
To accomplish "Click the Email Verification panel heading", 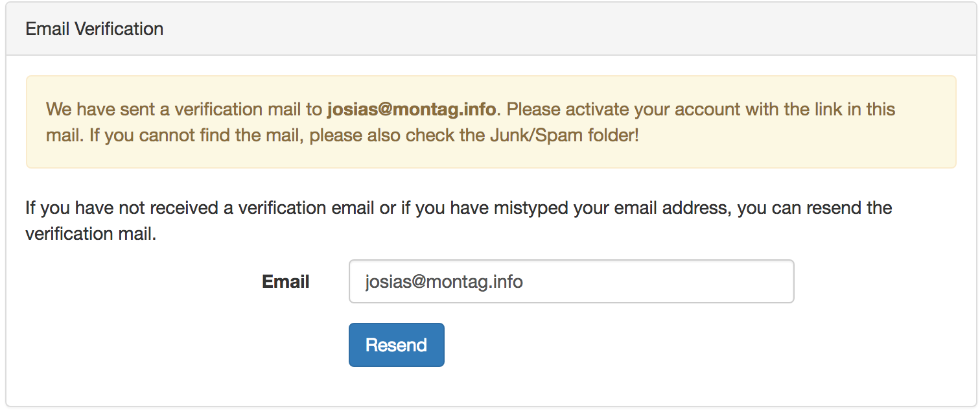I will coord(95,29).
